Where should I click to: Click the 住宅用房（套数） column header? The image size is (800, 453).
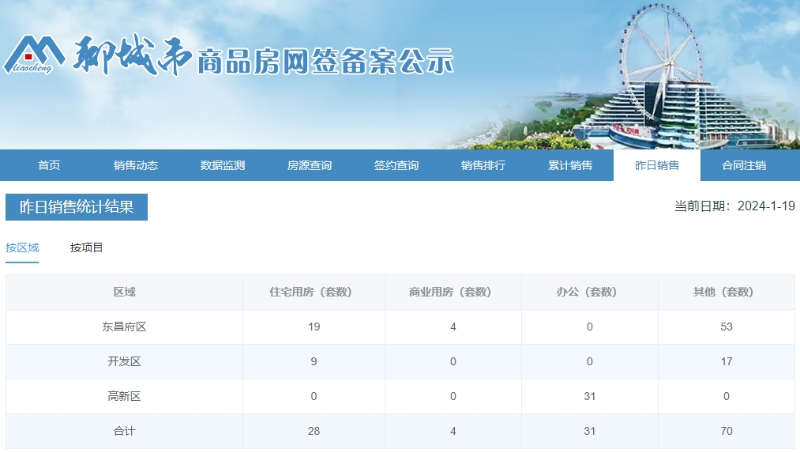313,292
